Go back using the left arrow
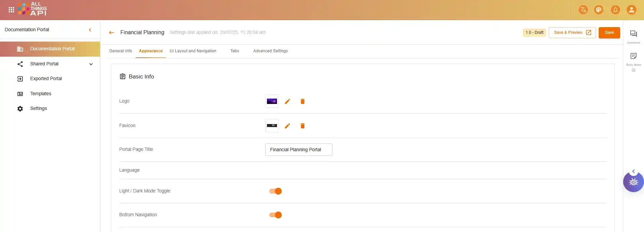The width and height of the screenshot is (644, 232). [111, 33]
